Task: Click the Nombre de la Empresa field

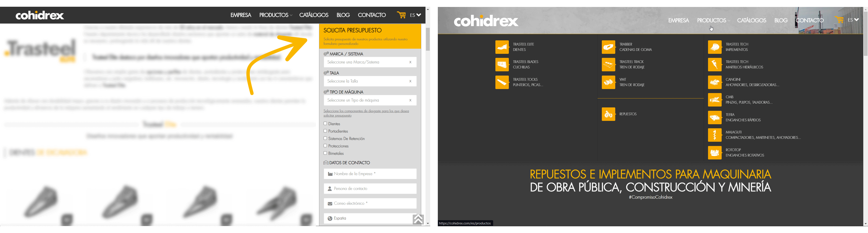Action: pyautogui.click(x=370, y=174)
